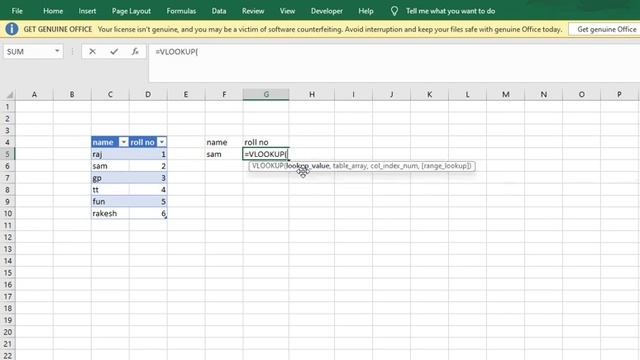
Task: Confirm the formula with checkmark icon
Action: tap(114, 51)
